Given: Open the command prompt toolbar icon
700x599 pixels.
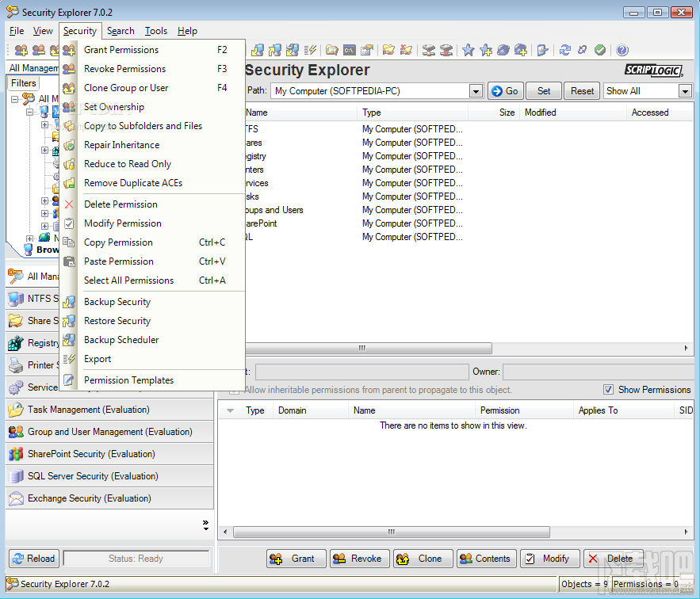Looking at the screenshot, I should click(349, 50).
